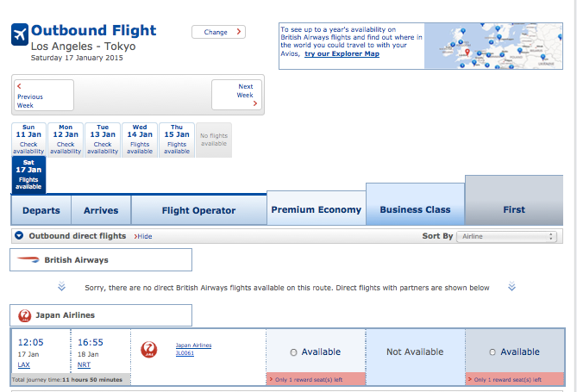
Task: Open the JL0061 flight number link
Action: click(x=185, y=352)
